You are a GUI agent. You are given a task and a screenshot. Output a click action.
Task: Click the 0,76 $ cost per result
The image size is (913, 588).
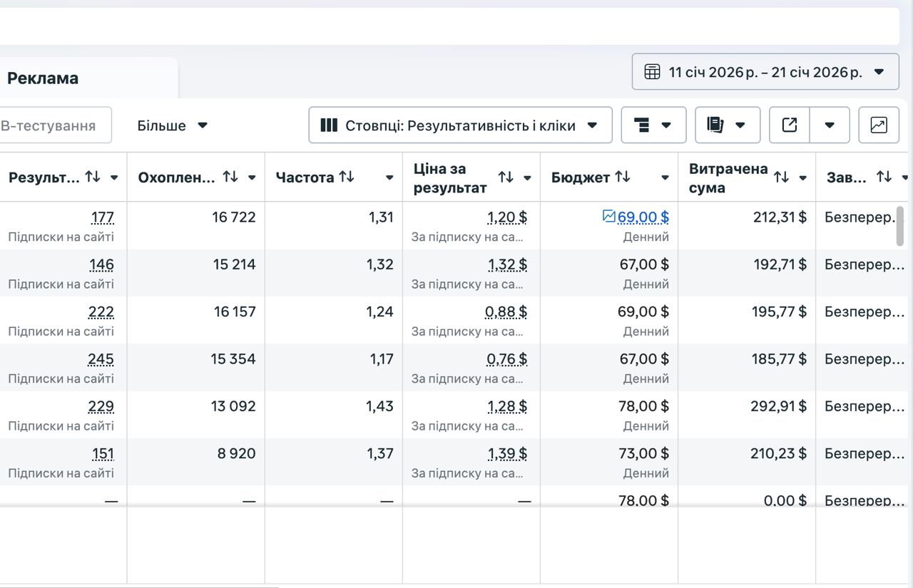point(507,359)
